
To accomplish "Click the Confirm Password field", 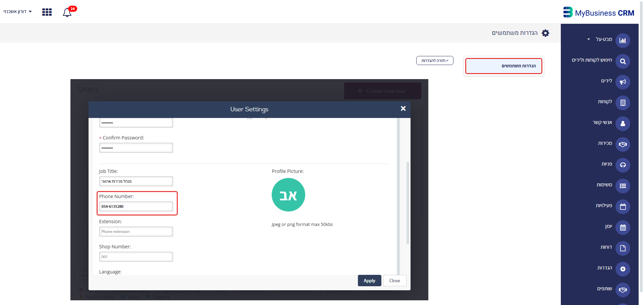I will [x=136, y=148].
